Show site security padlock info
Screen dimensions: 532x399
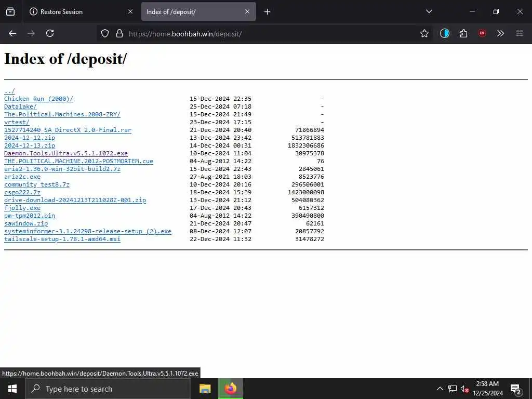click(x=119, y=33)
